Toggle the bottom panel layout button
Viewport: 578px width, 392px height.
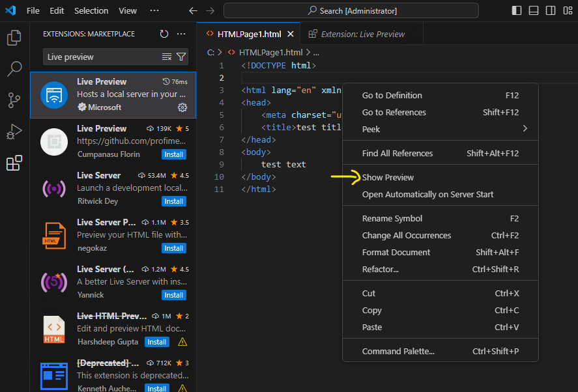tap(534, 10)
